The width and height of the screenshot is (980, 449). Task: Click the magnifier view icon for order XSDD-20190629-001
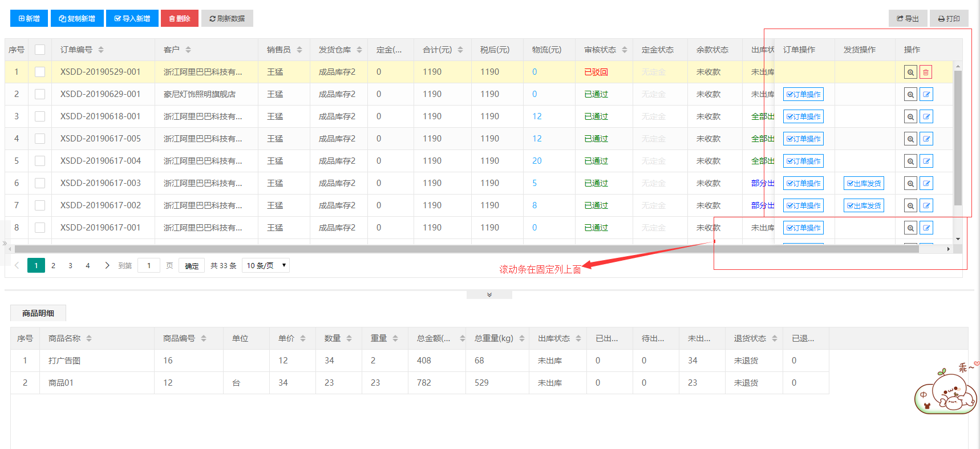click(910, 95)
